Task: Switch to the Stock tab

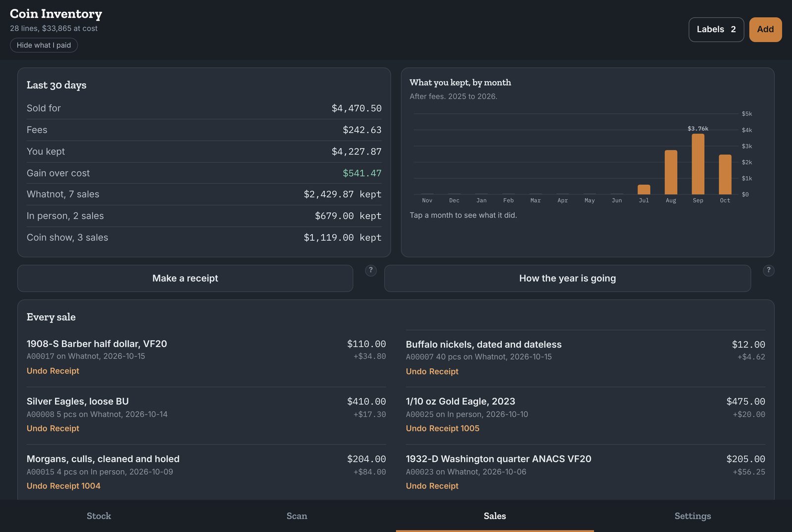Action: coord(99,516)
